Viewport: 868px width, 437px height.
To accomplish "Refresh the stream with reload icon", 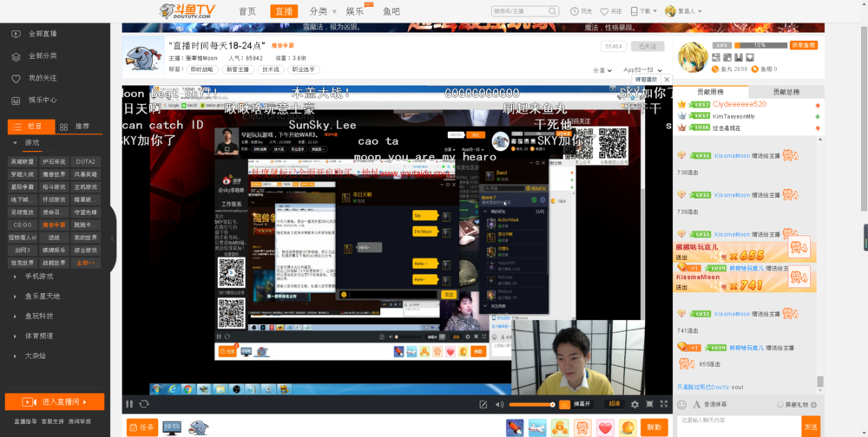I will pyautogui.click(x=144, y=404).
